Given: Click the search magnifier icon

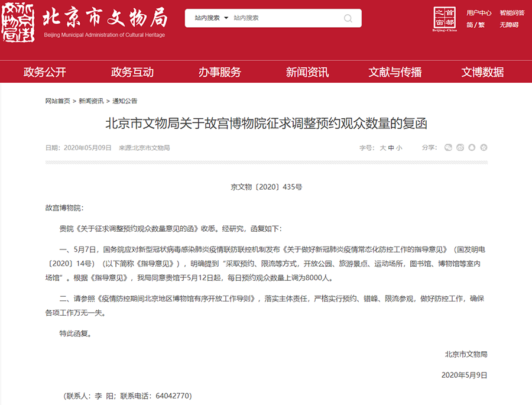Looking at the screenshot, I should point(349,18).
